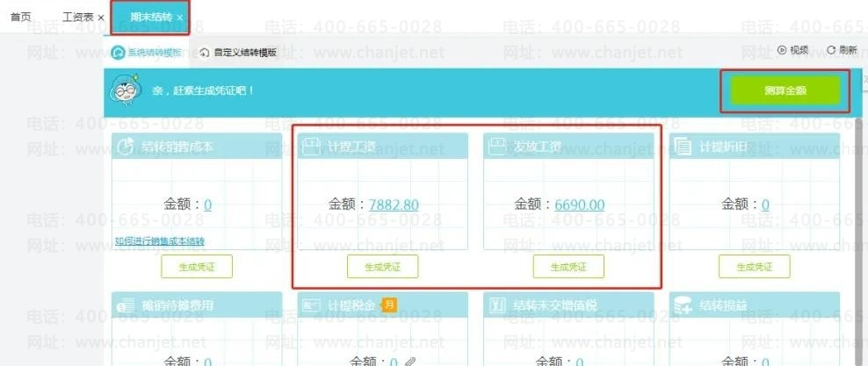This screenshot has width=868, height=366.
Task: Close the 期末结转 tab
Action: coord(180,18)
